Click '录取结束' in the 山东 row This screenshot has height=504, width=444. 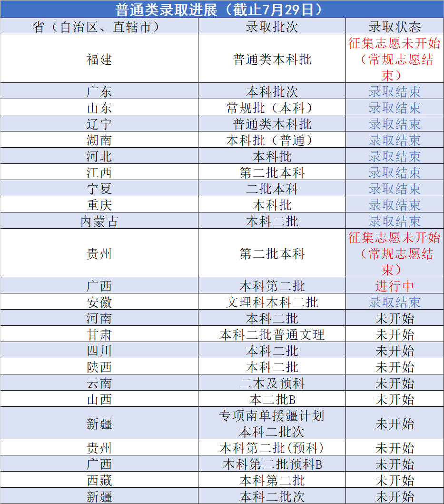click(x=395, y=108)
